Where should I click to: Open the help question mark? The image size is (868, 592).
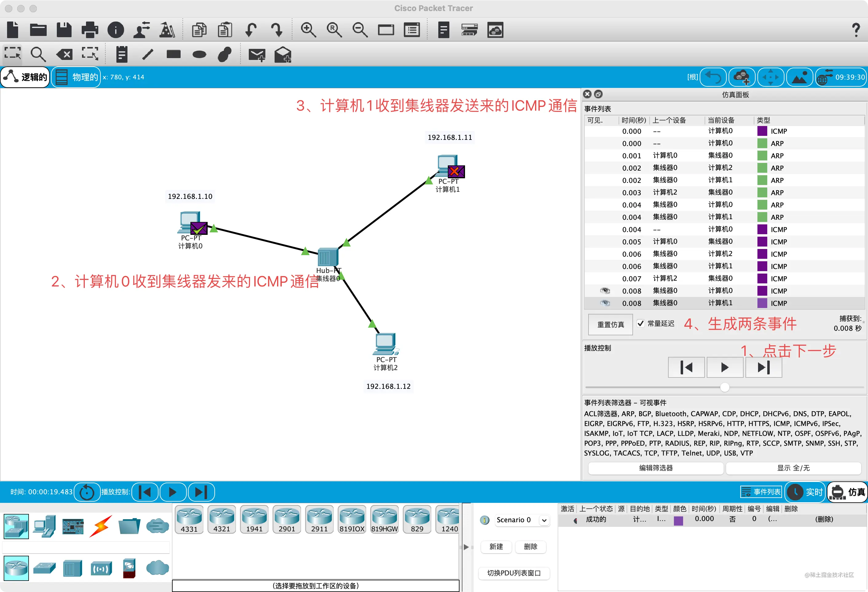coord(856,30)
